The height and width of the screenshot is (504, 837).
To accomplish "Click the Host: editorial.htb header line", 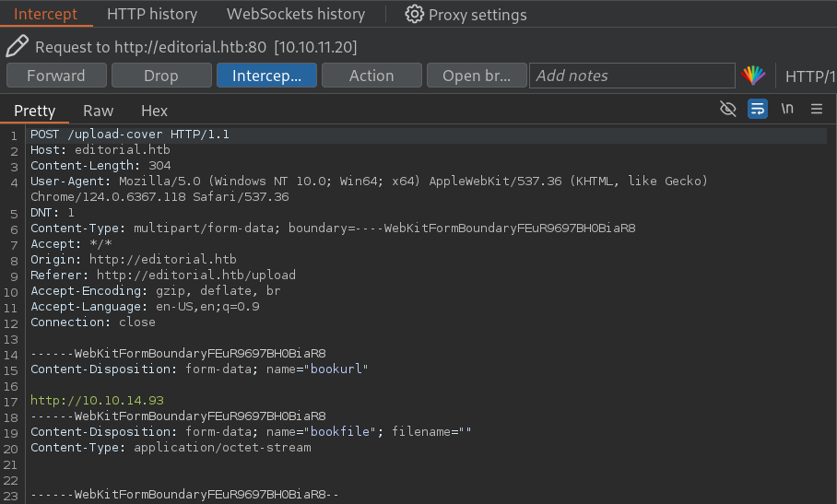I will point(100,150).
